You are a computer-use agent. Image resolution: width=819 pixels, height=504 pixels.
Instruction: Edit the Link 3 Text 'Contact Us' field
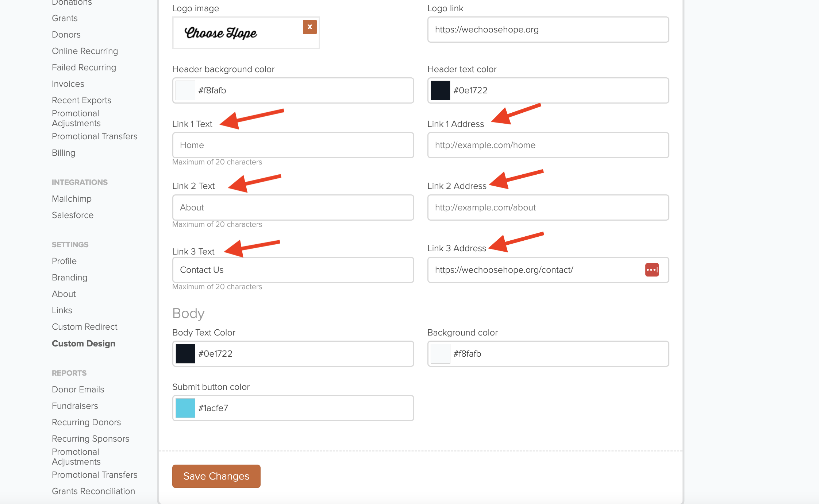tap(293, 270)
